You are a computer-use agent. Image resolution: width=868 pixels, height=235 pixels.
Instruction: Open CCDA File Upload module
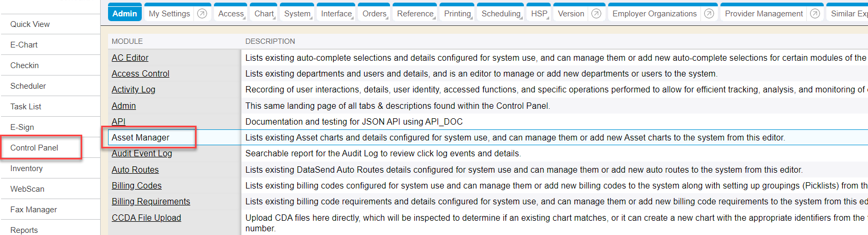[146, 218]
